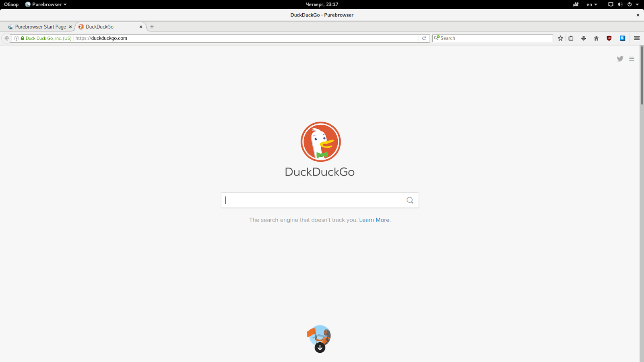
Task: Click the down arrow badge at page bottom
Action: pos(320,348)
